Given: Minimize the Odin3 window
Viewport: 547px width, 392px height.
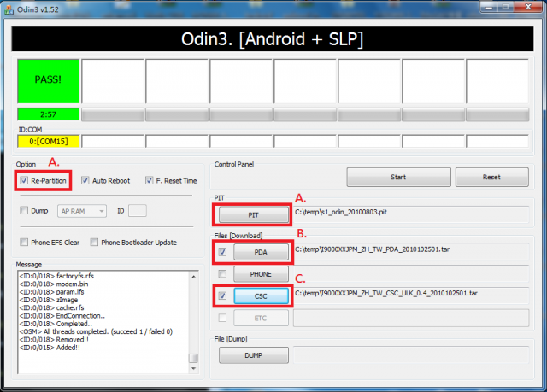Looking at the screenshot, I should pyautogui.click(x=489, y=7).
